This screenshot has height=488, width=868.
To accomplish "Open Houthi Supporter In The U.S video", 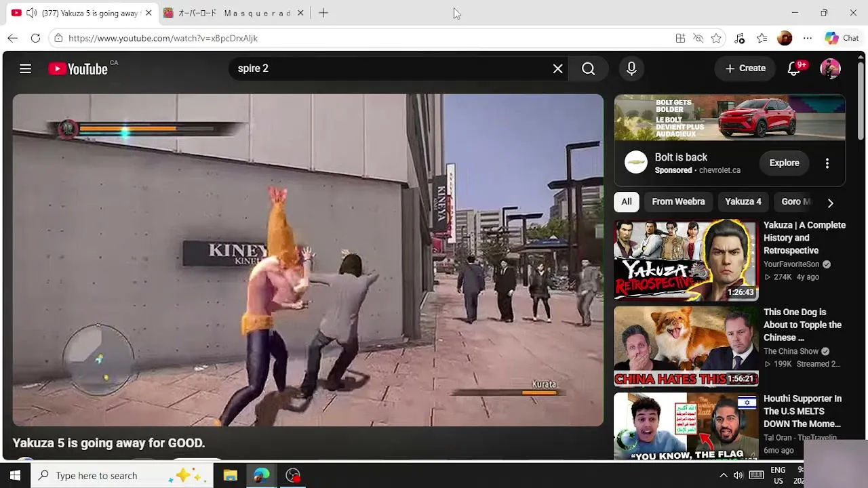I will pos(802,411).
